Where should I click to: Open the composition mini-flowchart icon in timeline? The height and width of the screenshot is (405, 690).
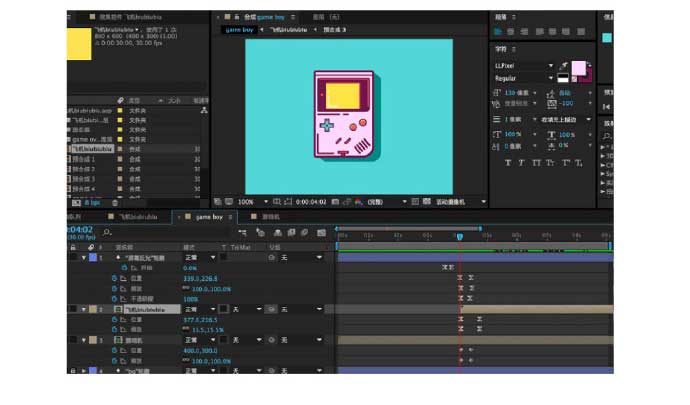click(x=242, y=232)
